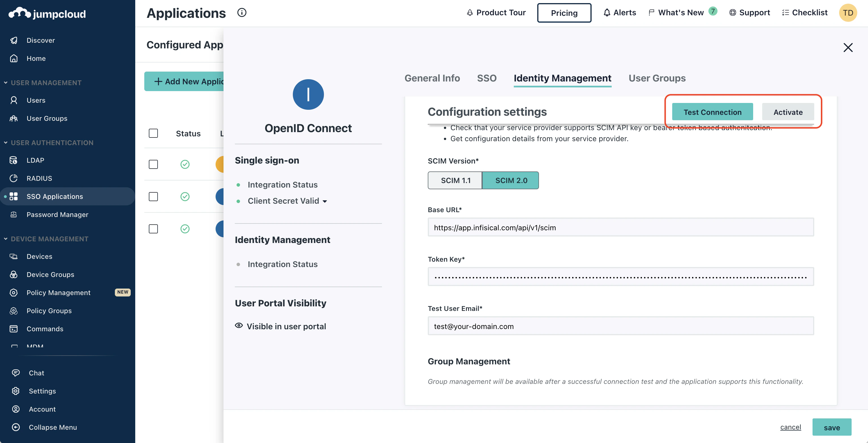Click the NEW badge on Policy Management
This screenshot has width=868, height=443.
(123, 292)
